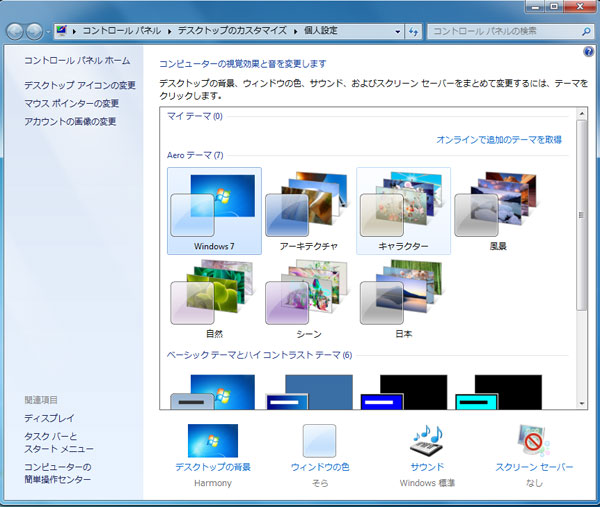Viewport: 600px width, 507px height.
Task: Open マウス ポインターの変更
Action: 72,103
